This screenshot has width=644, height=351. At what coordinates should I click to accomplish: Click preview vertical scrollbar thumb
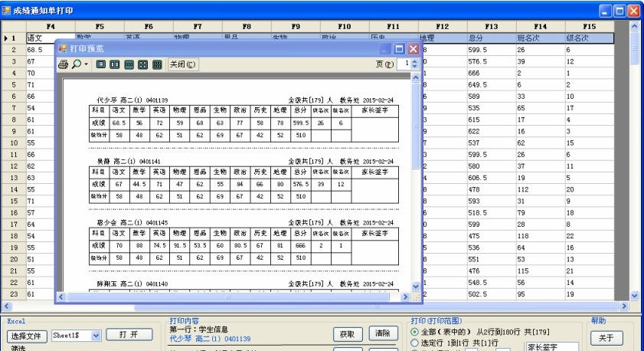tap(416, 126)
